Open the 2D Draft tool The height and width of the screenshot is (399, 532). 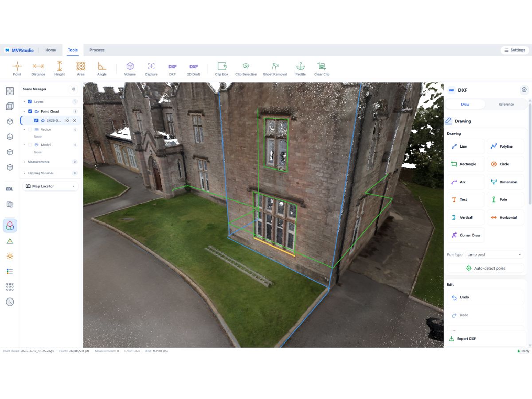tap(194, 69)
